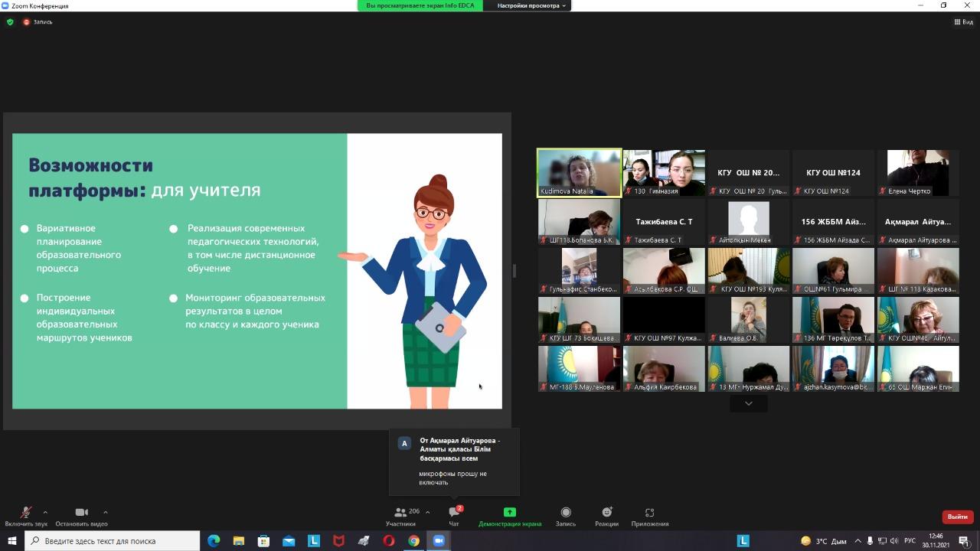The height and width of the screenshot is (551, 980).
Task: Open audio options arrow next to microphone
Action: (x=45, y=512)
